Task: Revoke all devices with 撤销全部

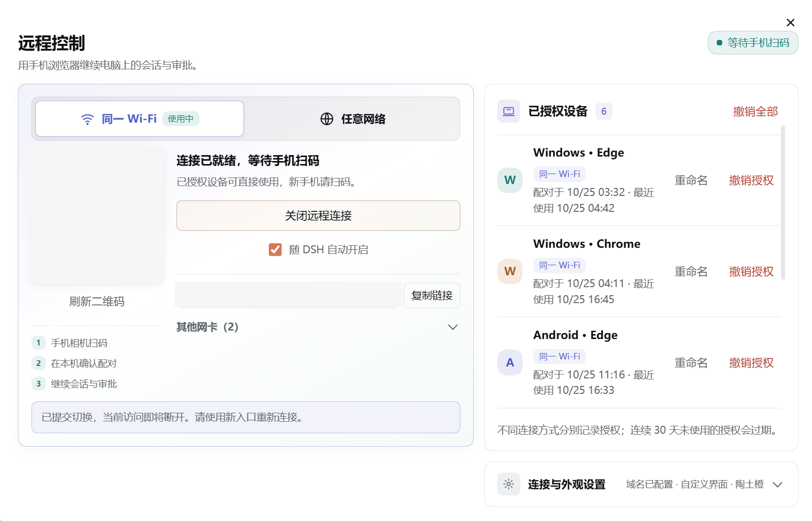Action: [755, 112]
